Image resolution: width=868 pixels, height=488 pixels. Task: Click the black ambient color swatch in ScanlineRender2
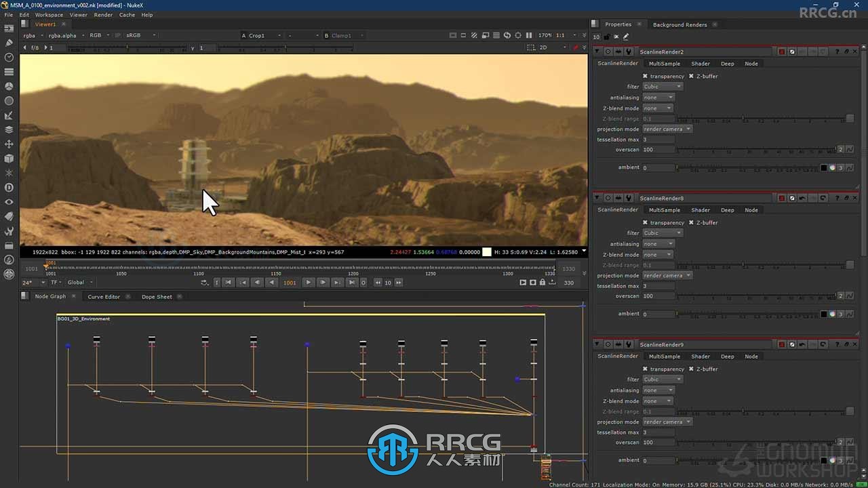[x=823, y=167]
